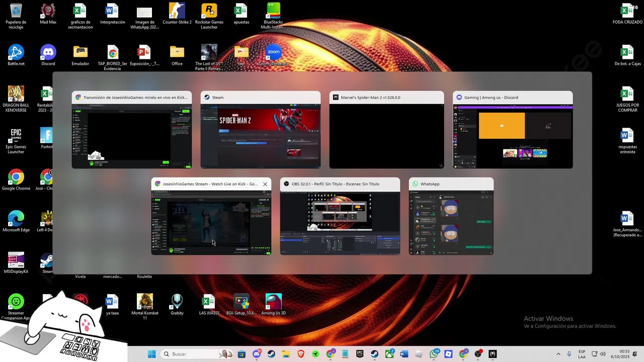The width and height of the screenshot is (644, 362).
Task: Select Streamer Companion App shortcut
Action: (x=16, y=307)
